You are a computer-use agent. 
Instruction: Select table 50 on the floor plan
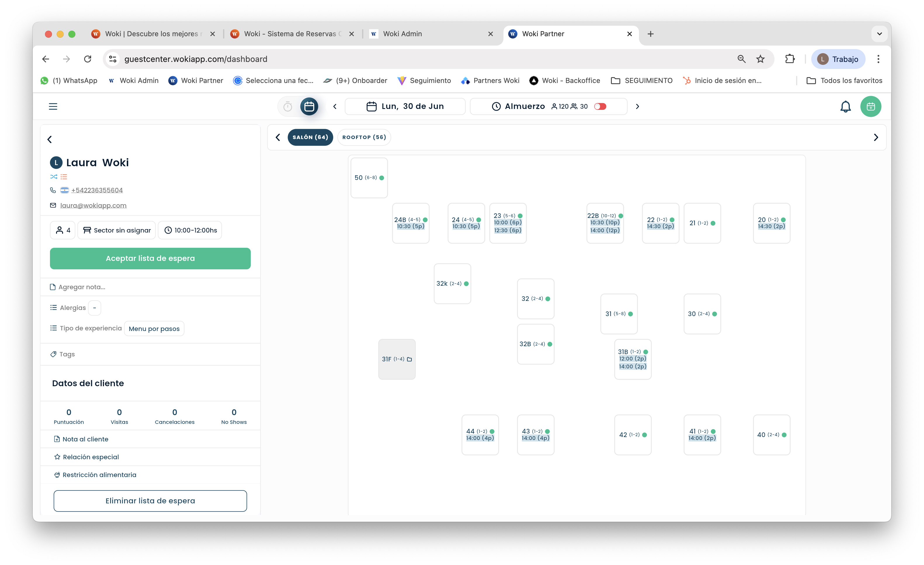point(369,178)
